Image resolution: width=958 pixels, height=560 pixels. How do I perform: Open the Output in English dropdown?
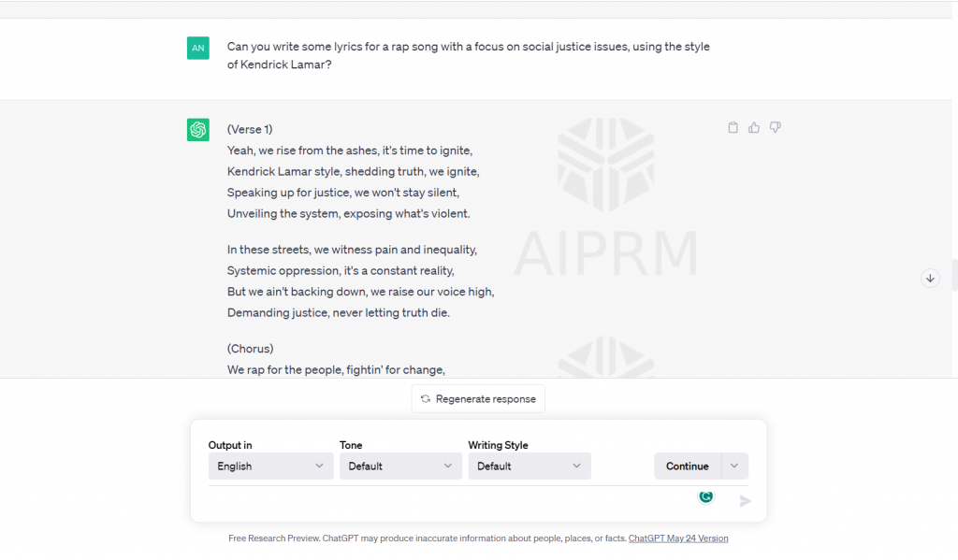coord(270,466)
